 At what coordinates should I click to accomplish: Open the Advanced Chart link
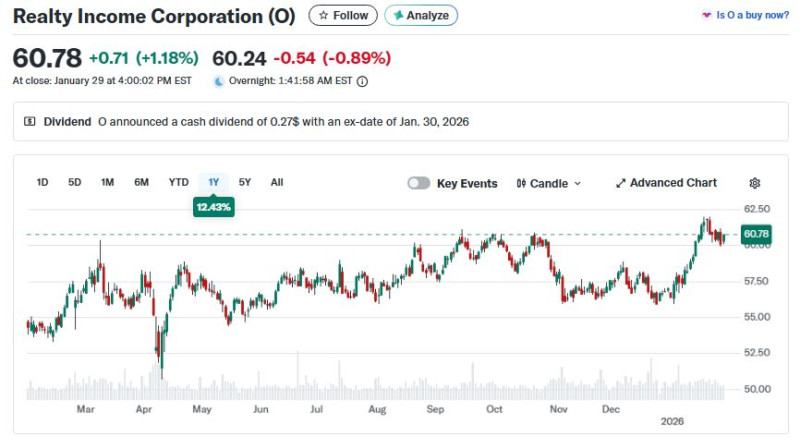point(666,183)
